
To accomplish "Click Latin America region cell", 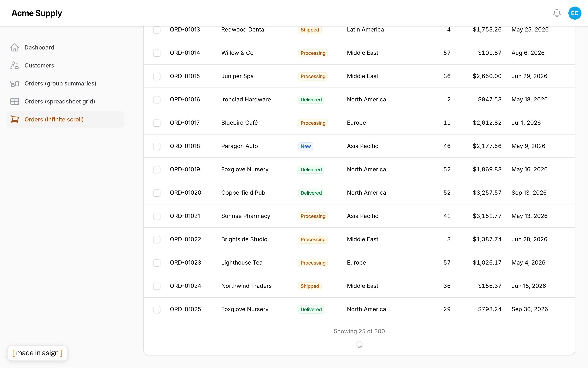I will point(365,29).
